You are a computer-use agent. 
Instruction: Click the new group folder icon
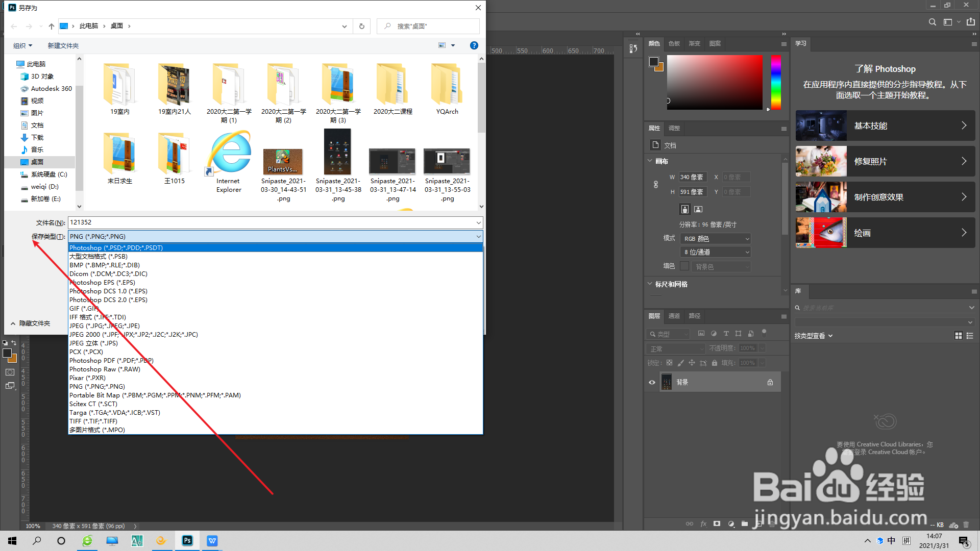coord(745,524)
